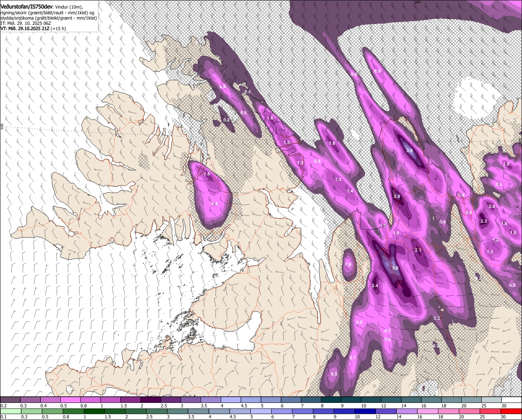Click the 1.9 value label on the map
Screen dimensions: 522x420
(x=506, y=164)
